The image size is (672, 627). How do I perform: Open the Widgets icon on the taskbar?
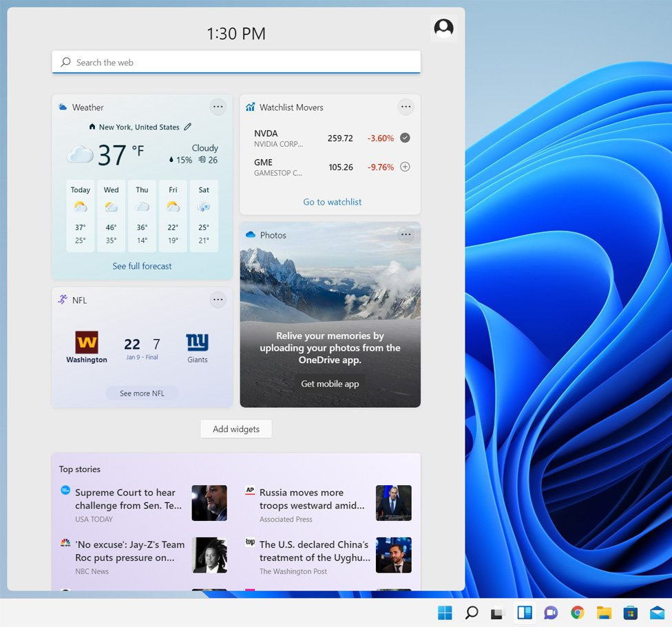point(524,612)
